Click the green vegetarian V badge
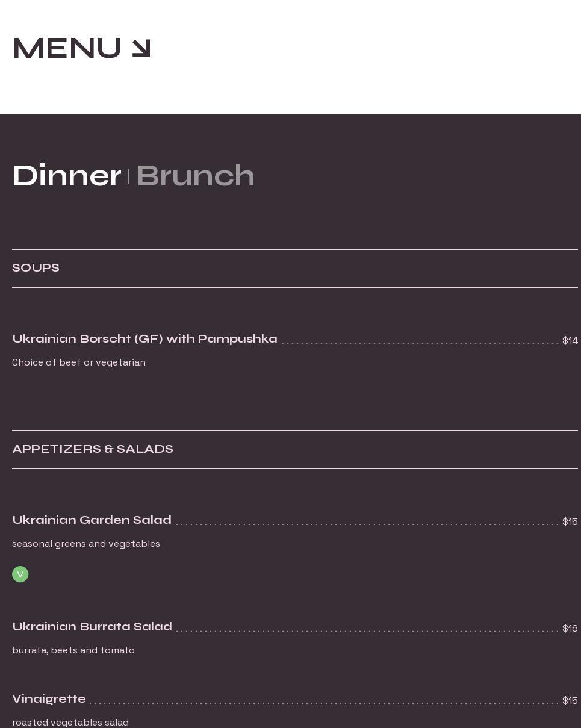Viewport: 581px width, 728px height. click(20, 574)
